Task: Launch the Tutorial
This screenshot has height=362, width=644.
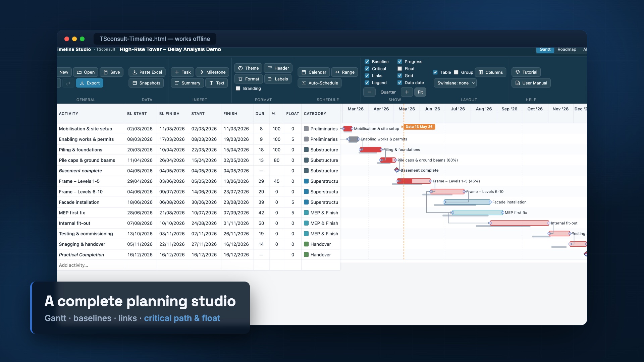Action: tap(526, 72)
